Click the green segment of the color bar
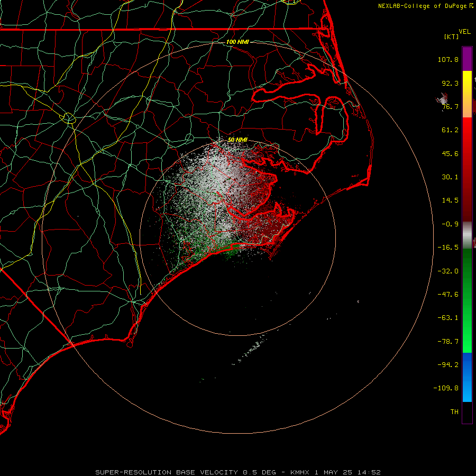 point(467,300)
